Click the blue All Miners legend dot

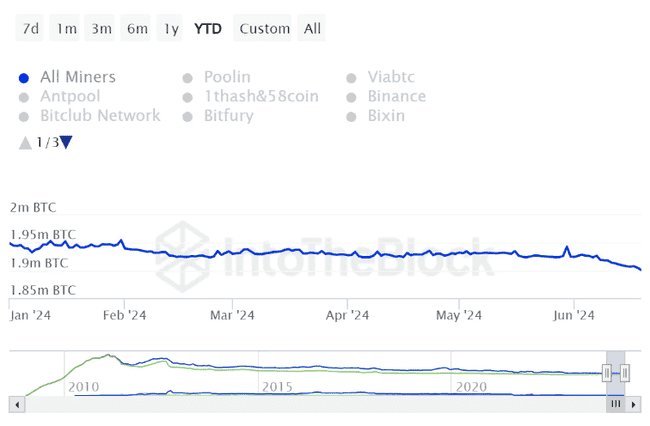[x=24, y=77]
